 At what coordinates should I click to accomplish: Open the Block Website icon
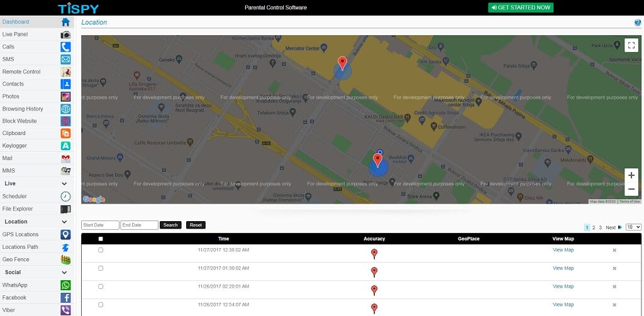(65, 121)
